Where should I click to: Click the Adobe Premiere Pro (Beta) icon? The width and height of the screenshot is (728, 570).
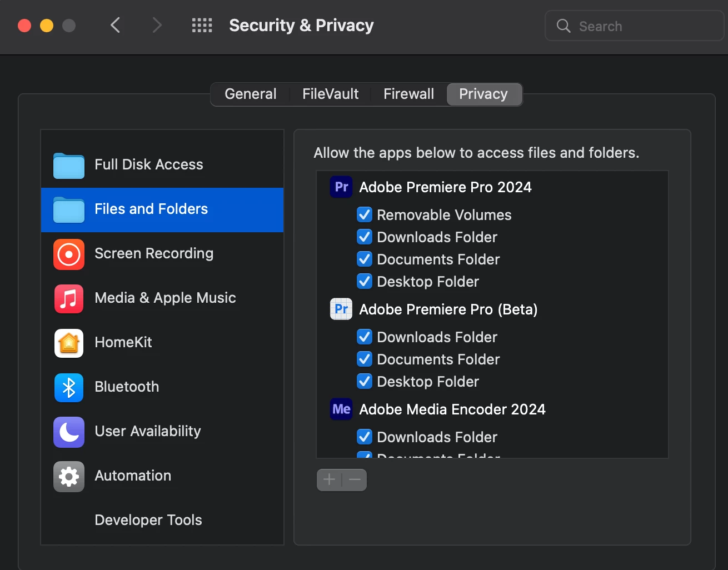[341, 309]
